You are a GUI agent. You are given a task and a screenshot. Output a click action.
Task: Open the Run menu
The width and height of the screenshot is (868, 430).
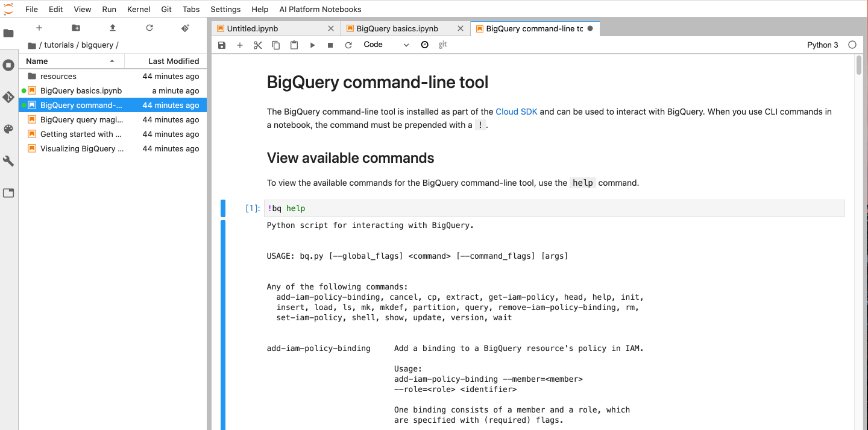pyautogui.click(x=109, y=9)
